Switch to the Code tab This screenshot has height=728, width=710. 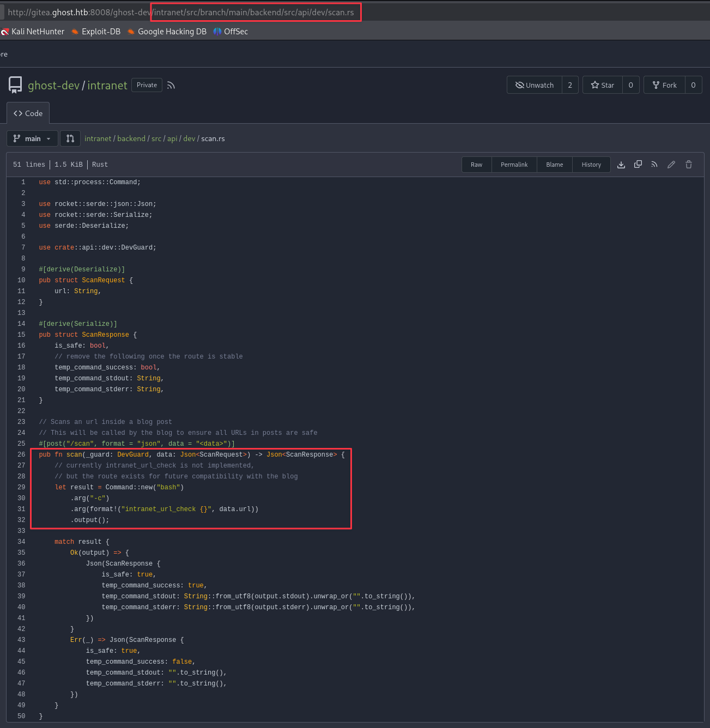(28, 113)
